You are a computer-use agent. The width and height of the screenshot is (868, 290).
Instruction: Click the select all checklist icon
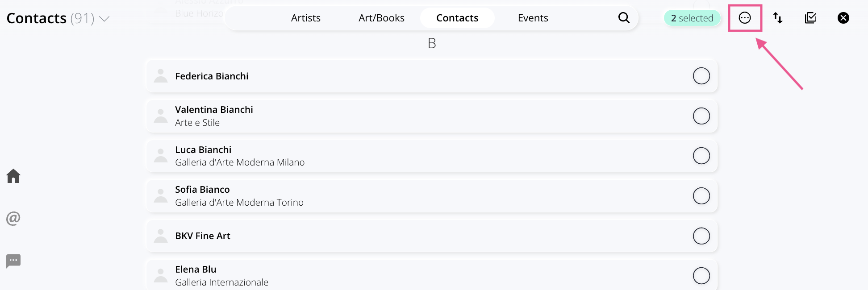[810, 18]
